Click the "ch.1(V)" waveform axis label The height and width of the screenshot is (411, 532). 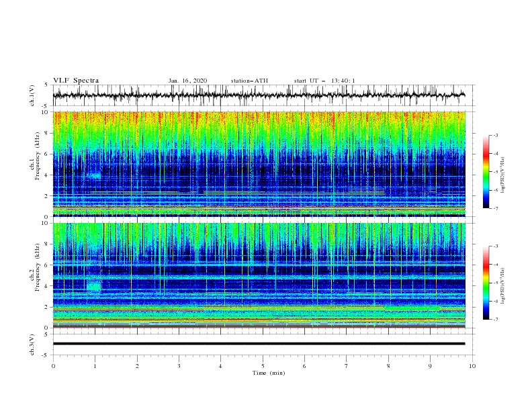pos(32,95)
